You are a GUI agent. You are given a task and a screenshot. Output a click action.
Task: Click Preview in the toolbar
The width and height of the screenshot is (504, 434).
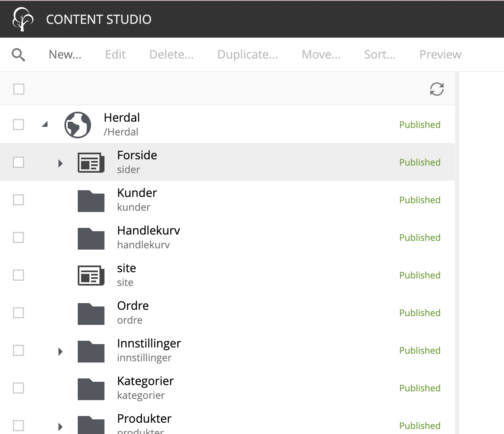[440, 55]
